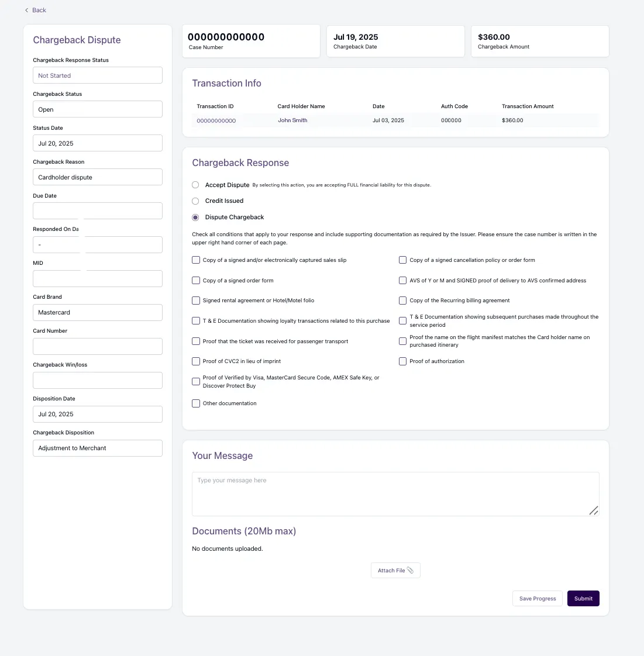This screenshot has height=656, width=644.
Task: Click into the Your Message text area
Action: pos(395,494)
